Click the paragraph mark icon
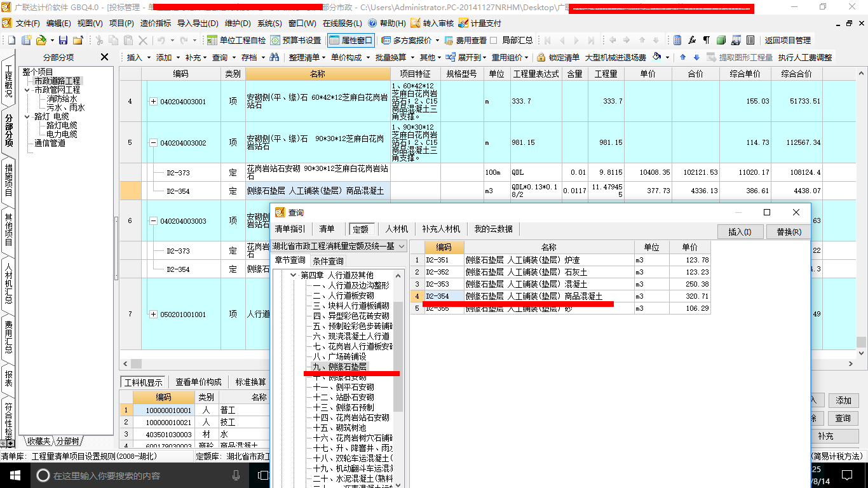The image size is (868, 488). (707, 40)
